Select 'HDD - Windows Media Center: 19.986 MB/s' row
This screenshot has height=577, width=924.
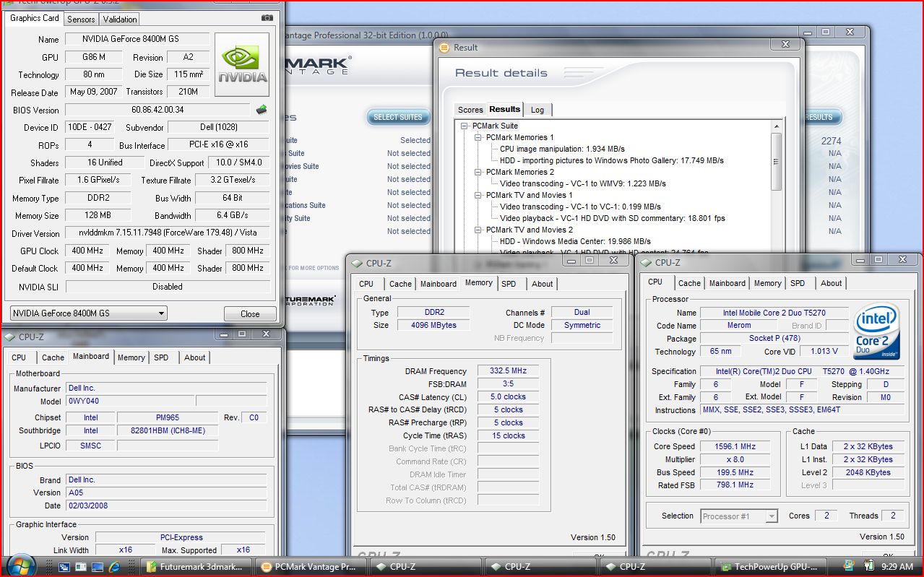(575, 241)
